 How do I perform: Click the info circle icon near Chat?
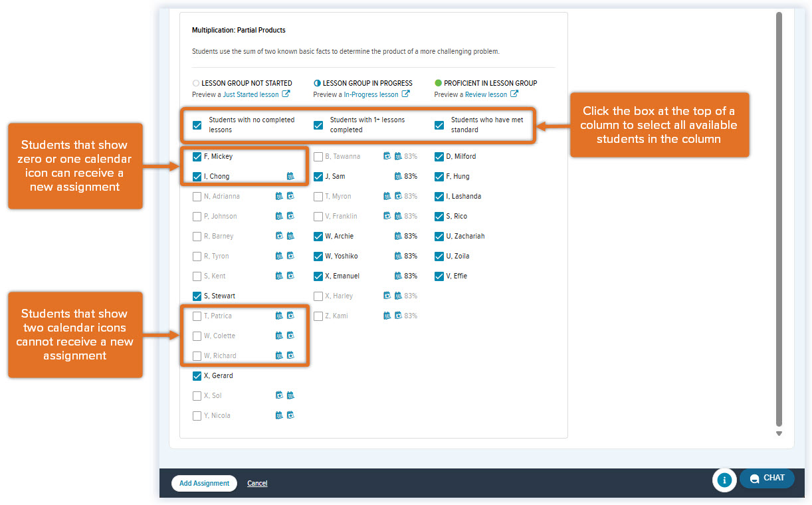(724, 479)
